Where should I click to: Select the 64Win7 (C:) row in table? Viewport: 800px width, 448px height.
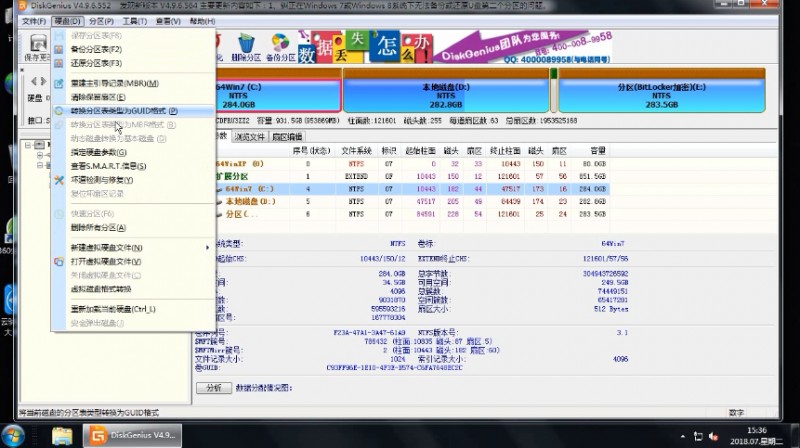[x=411, y=189]
